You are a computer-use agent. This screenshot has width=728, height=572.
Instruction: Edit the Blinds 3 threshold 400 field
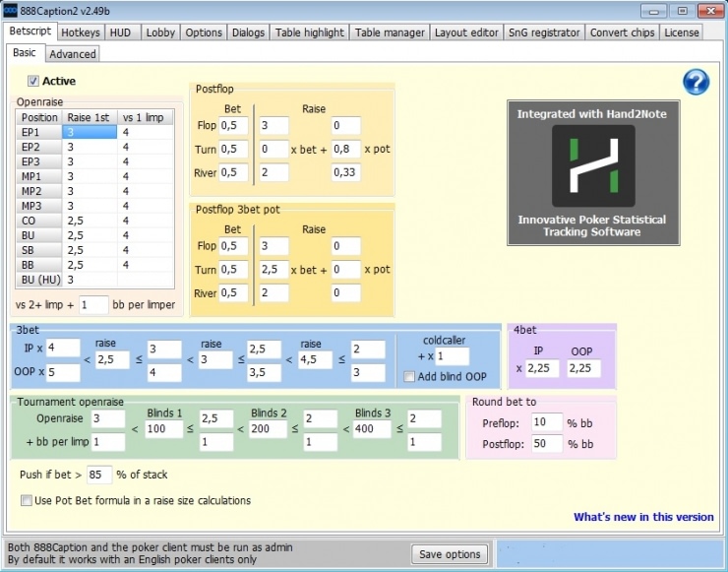click(x=372, y=429)
